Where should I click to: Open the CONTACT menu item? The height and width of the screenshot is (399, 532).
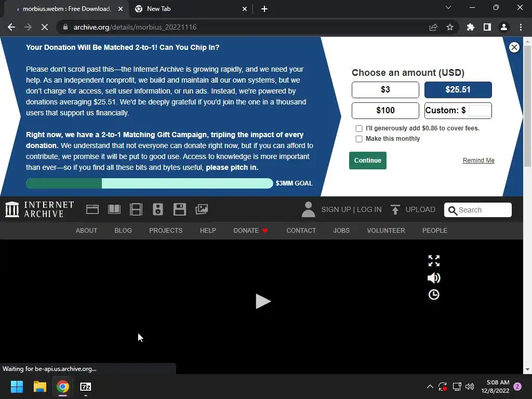point(301,230)
